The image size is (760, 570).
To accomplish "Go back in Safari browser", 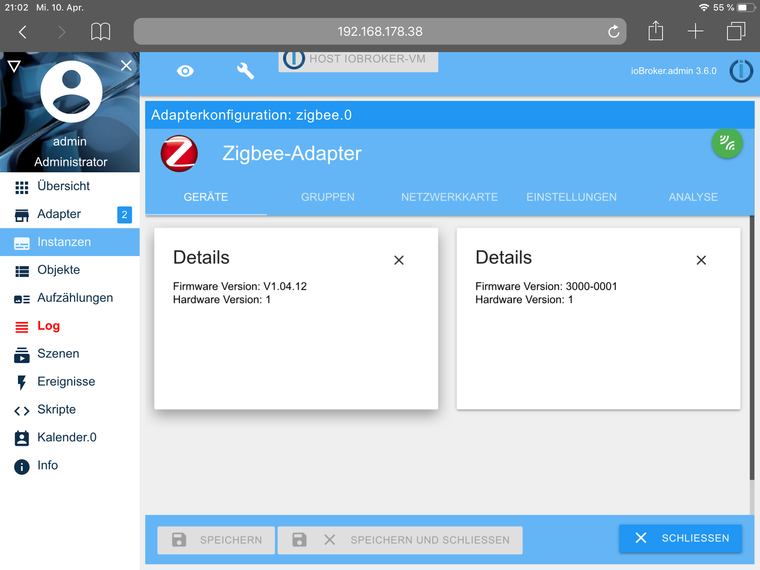I will click(x=22, y=32).
